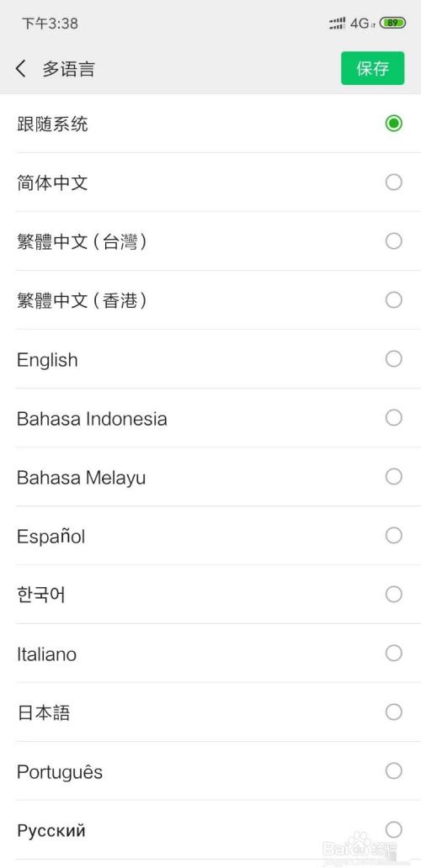Select Bahasa Indonesia radio button
This screenshot has width=421, height=868.
(x=394, y=417)
